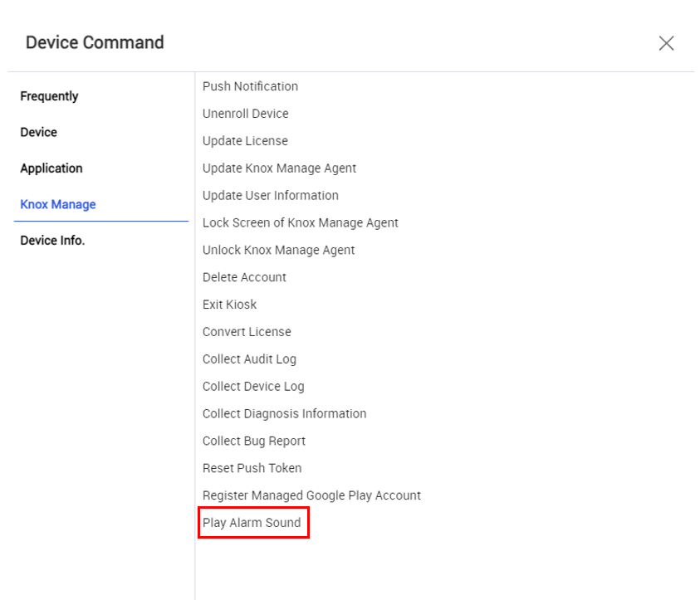Screen dimensions: 700x600
Task: Click Update Knox Manage Agent
Action: 279,168
